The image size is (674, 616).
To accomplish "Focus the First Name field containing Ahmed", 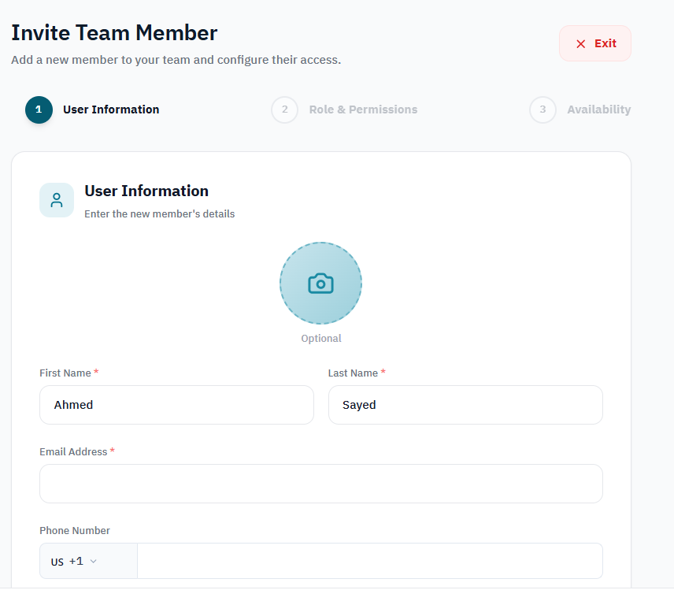I will tap(176, 405).
